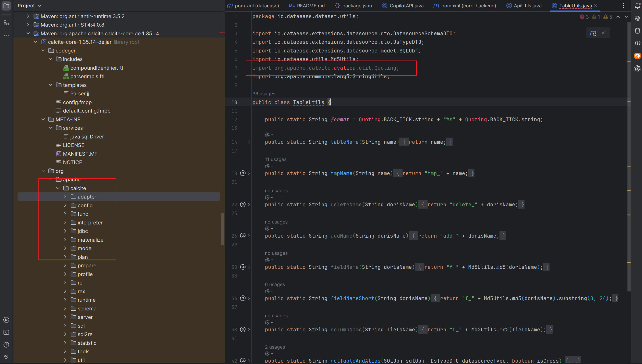
Task: Click the orange DataEase plugin icon
Action: 638,56
